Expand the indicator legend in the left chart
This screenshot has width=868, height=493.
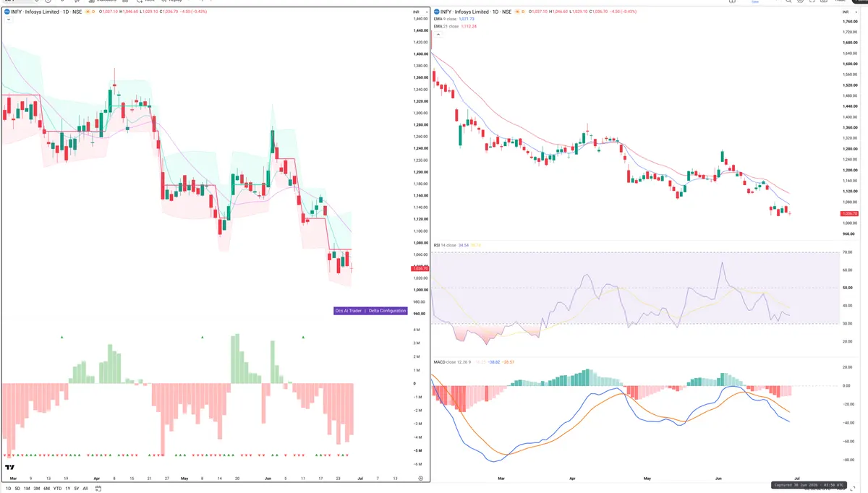tap(8, 20)
